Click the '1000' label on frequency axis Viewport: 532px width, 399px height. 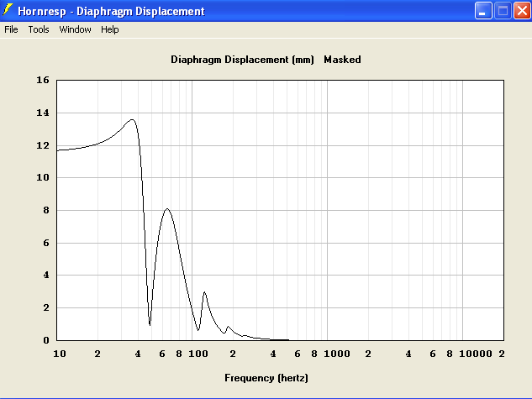tap(336, 354)
